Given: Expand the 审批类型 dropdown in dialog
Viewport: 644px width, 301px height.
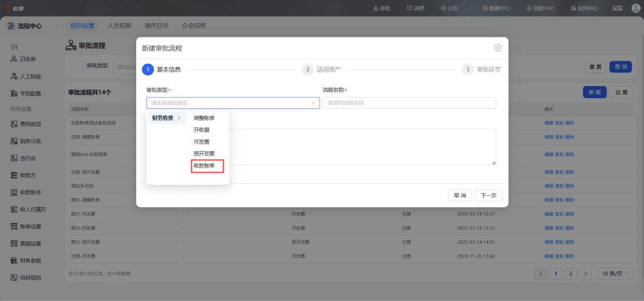Looking at the screenshot, I should pyautogui.click(x=233, y=103).
